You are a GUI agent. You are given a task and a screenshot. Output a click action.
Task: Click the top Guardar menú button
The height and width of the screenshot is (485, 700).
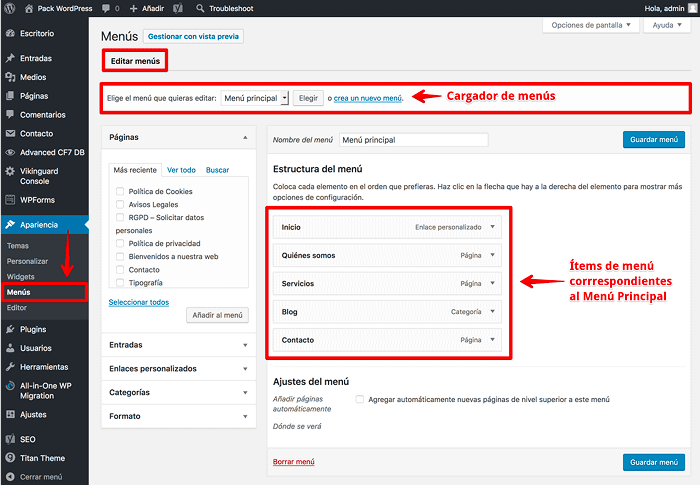tap(654, 140)
